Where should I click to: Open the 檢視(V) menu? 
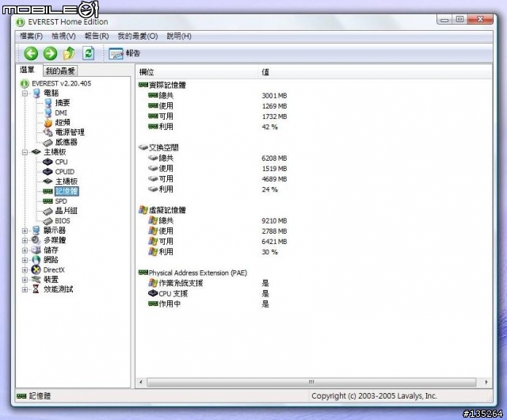coord(63,36)
